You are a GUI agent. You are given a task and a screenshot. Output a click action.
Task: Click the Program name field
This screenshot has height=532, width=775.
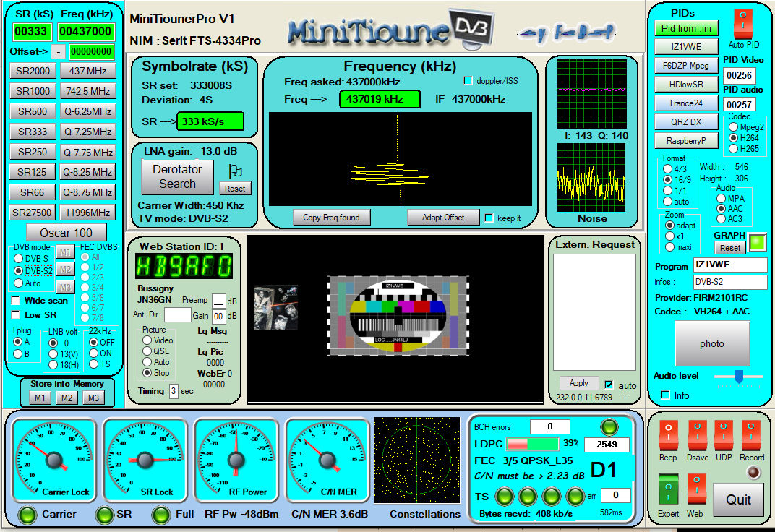tap(730, 265)
